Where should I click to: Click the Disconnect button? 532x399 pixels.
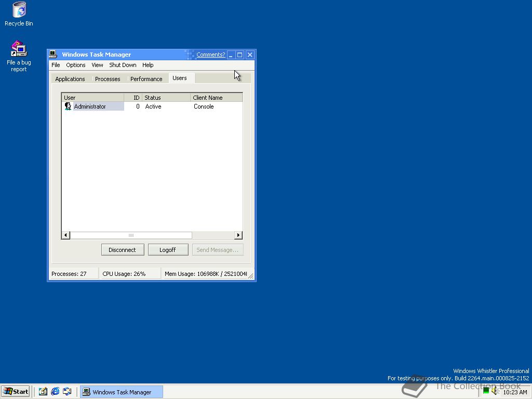coord(123,250)
